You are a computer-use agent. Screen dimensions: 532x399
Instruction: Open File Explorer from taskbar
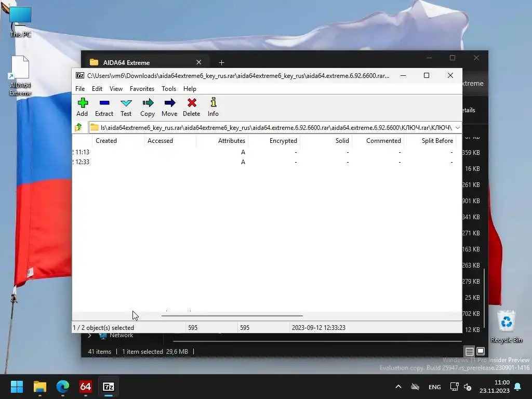pyautogui.click(x=39, y=387)
